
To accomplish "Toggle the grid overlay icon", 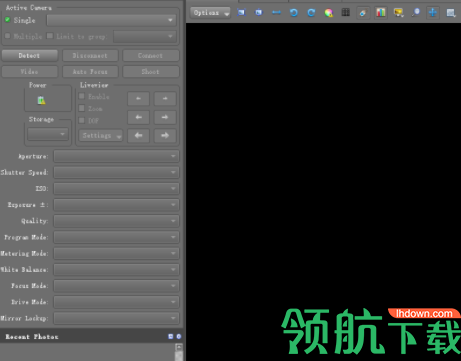I will (346, 13).
